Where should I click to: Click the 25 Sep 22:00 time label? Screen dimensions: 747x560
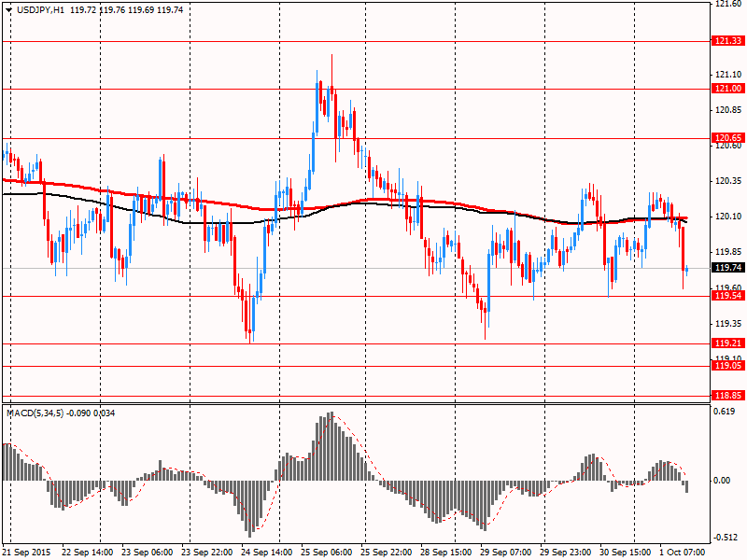click(388, 553)
